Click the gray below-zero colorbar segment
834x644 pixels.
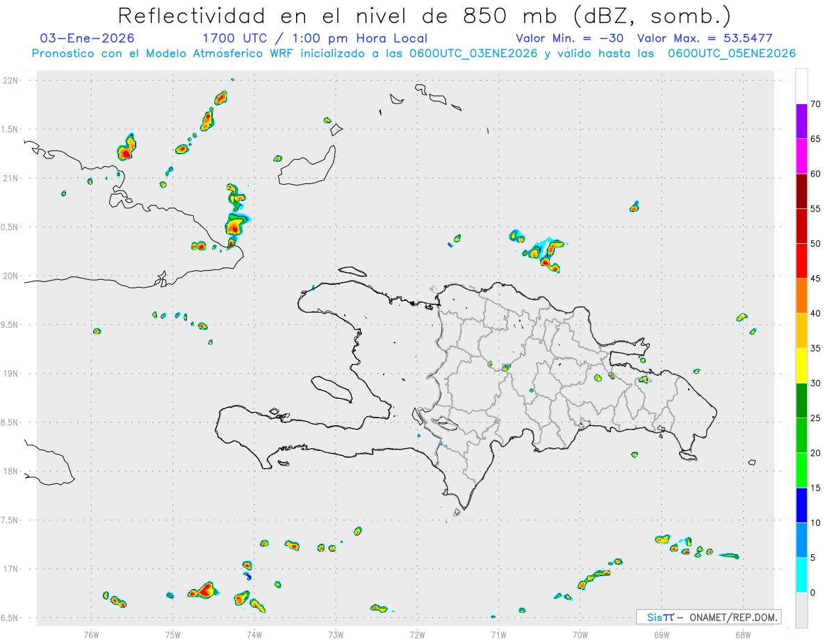pyautogui.click(x=801, y=610)
